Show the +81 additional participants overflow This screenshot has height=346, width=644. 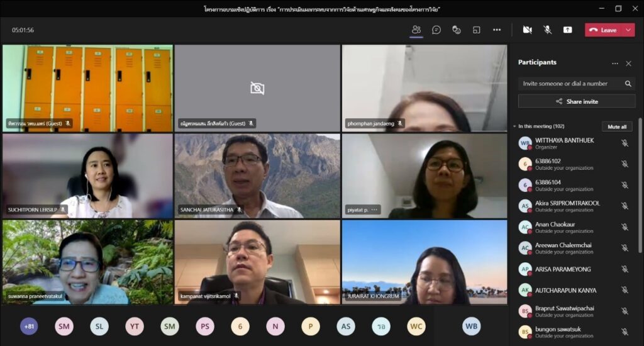click(29, 326)
